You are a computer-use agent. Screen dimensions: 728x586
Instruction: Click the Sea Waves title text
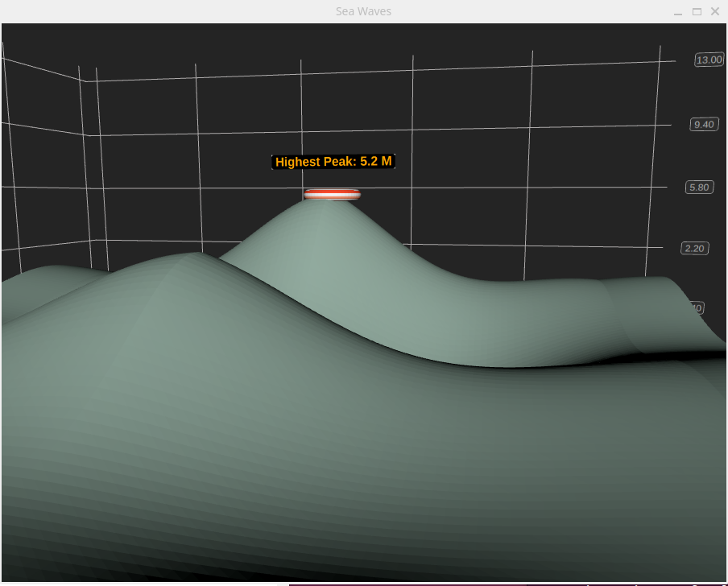pos(364,11)
